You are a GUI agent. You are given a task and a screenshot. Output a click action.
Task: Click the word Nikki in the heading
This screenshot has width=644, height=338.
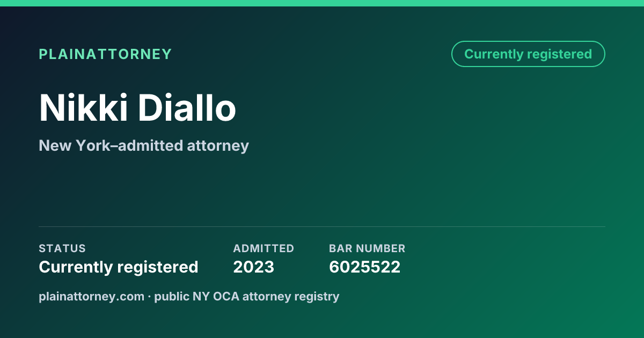click(x=83, y=108)
